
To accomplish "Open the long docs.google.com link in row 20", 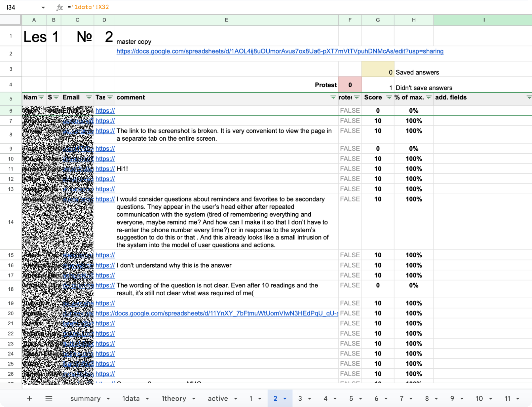I will point(217,314).
